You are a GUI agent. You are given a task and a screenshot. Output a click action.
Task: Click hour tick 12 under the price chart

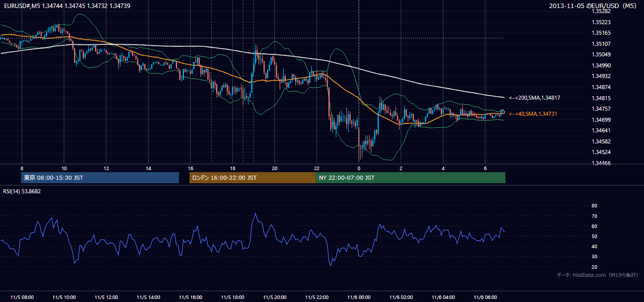[106, 168]
